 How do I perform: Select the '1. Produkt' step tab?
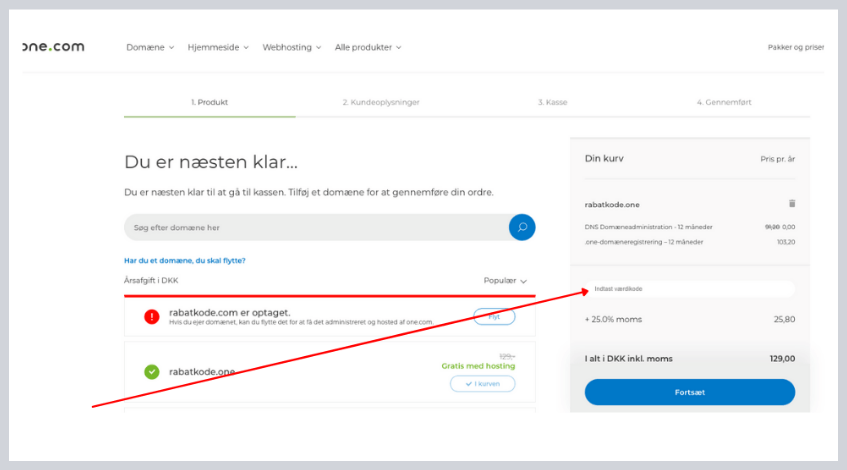pos(209,102)
